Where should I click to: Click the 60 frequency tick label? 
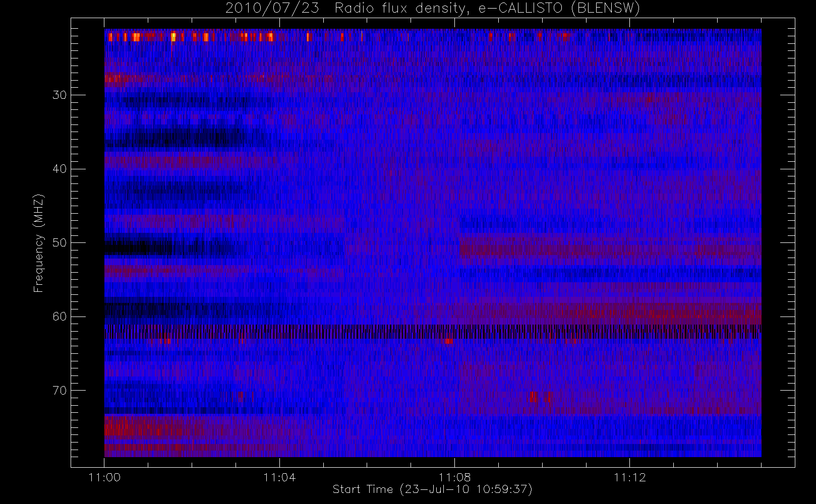coord(60,317)
